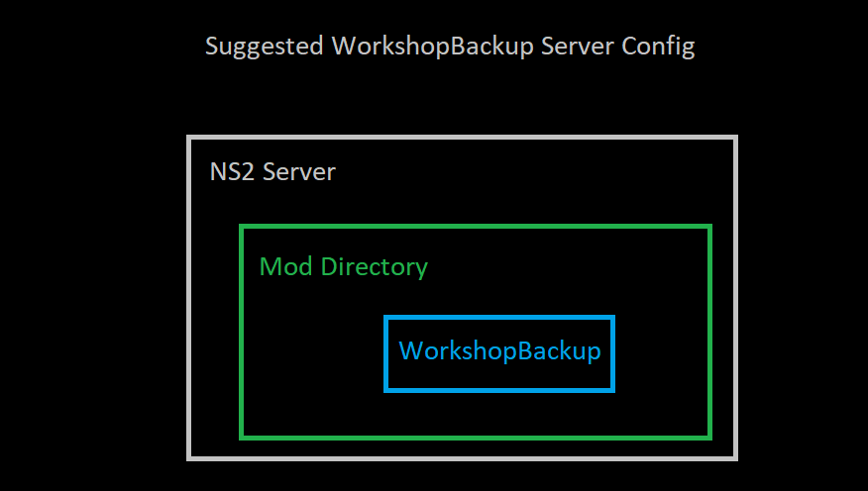
Task: Click the blue "WorkshopBackup" label text
Action: point(499,350)
